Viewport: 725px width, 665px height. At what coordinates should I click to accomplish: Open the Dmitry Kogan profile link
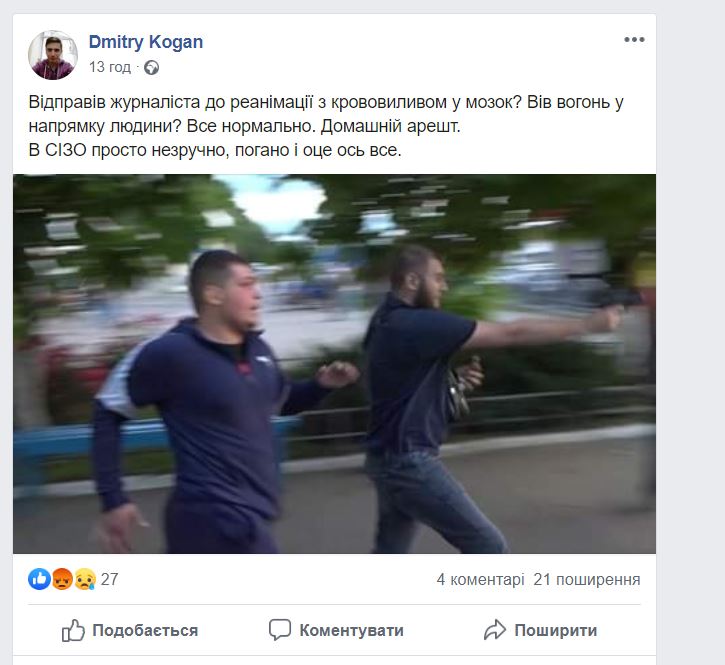click(x=146, y=42)
